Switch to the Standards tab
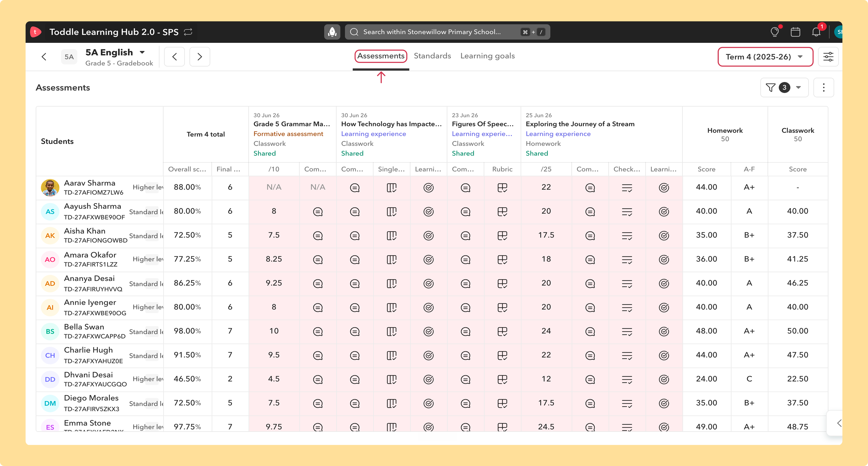Viewport: 868px width, 466px height. click(x=432, y=56)
